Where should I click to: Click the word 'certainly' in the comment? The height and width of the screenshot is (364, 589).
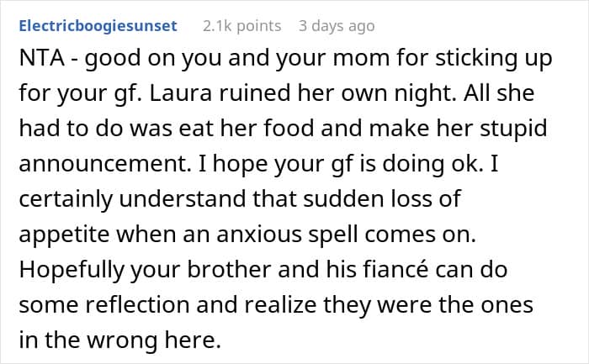66,199
